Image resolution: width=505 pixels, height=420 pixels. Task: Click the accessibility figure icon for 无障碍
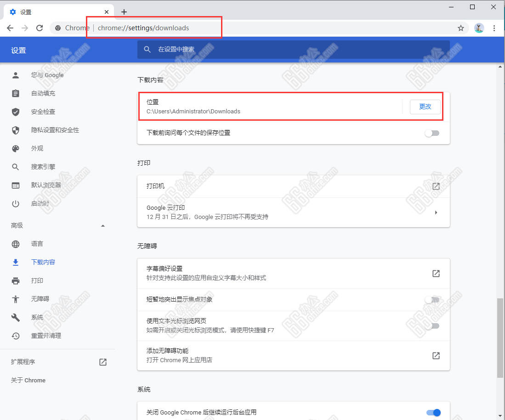[16, 299]
